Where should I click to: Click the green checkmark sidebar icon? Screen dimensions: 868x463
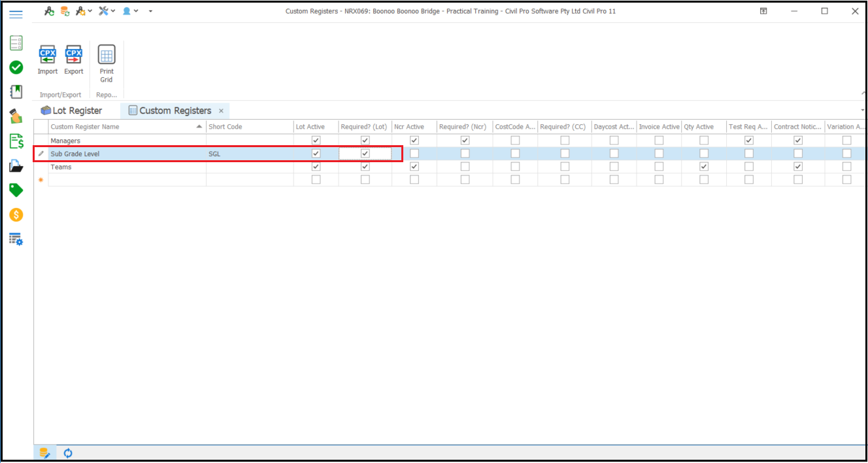pyautogui.click(x=16, y=67)
